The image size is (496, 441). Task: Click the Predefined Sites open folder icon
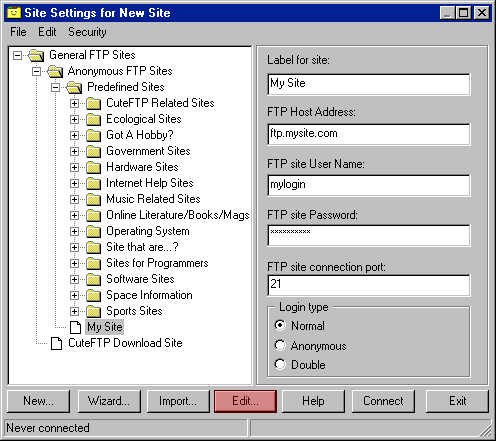coord(74,87)
